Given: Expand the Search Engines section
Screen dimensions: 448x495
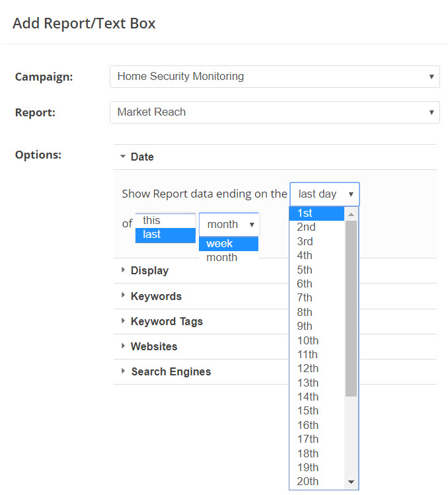Looking at the screenshot, I should pos(170,371).
